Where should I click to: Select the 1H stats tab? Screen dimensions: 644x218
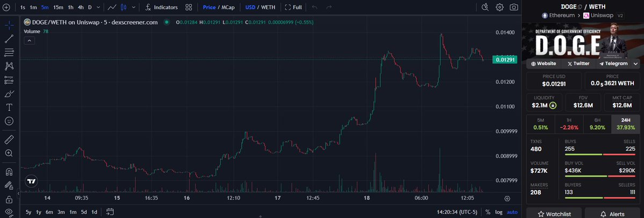click(x=569, y=124)
